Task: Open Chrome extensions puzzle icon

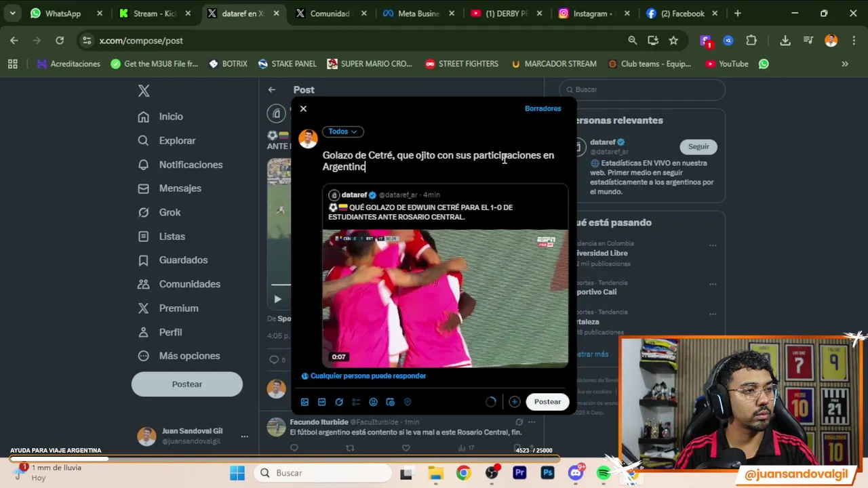Action: [751, 41]
